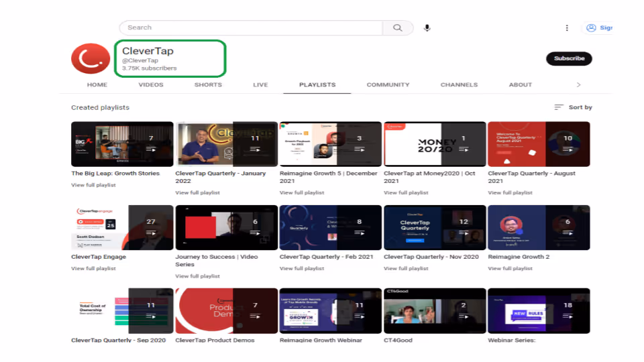644x362 pixels.
Task: Click Journey to Success | Video Series title
Action: click(217, 260)
